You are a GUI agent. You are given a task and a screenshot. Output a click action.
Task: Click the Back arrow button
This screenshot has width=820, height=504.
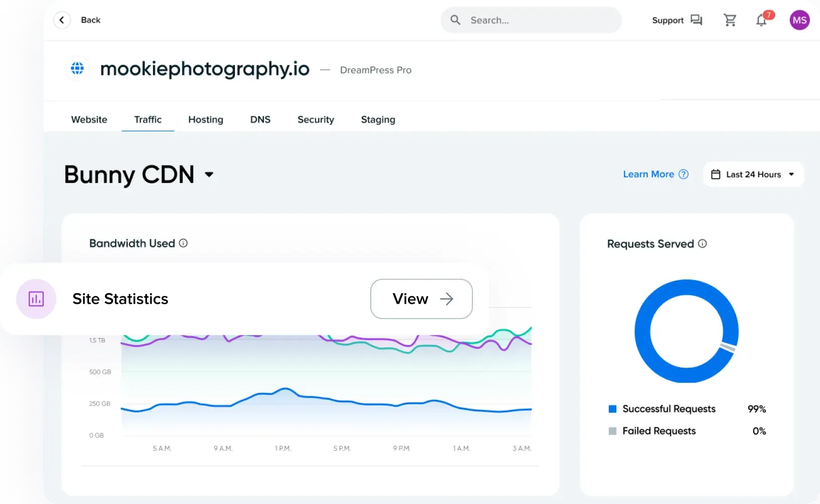pyautogui.click(x=62, y=20)
